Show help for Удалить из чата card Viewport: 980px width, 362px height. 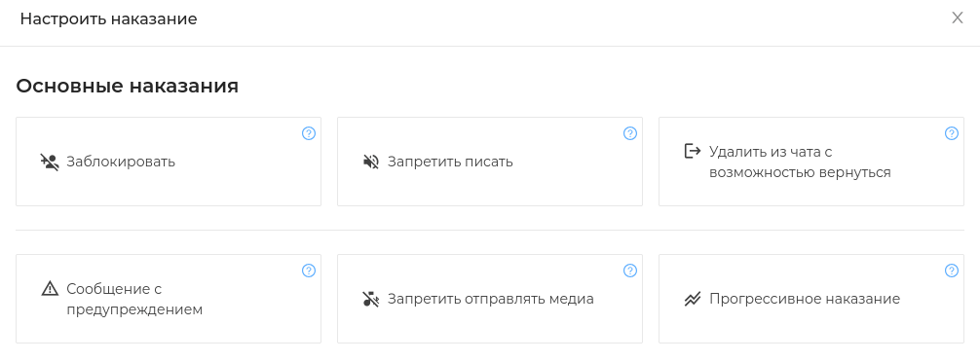(951, 133)
